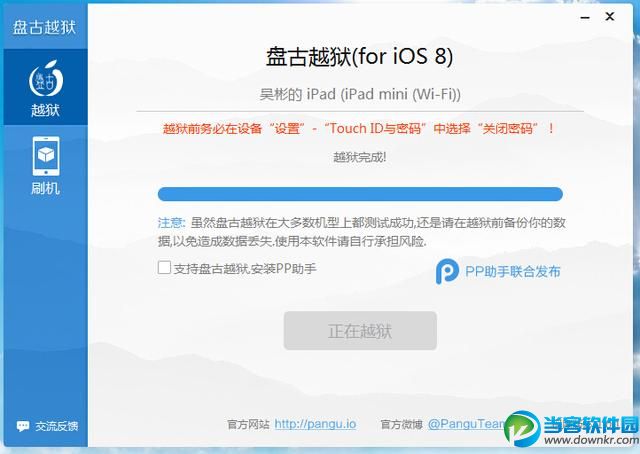Switch to the 越狱 sidebar tab label
The height and width of the screenshot is (454, 640).
click(x=45, y=110)
